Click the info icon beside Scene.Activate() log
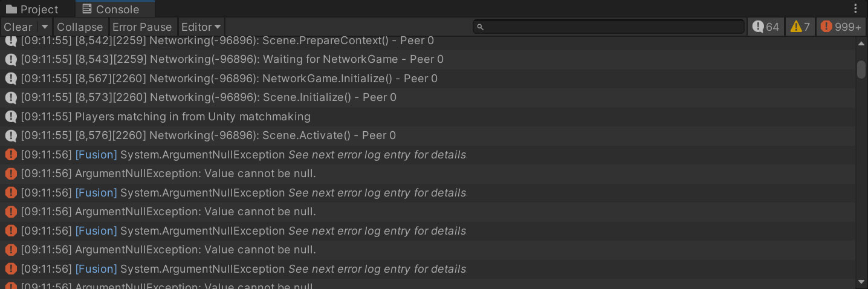 10,135
